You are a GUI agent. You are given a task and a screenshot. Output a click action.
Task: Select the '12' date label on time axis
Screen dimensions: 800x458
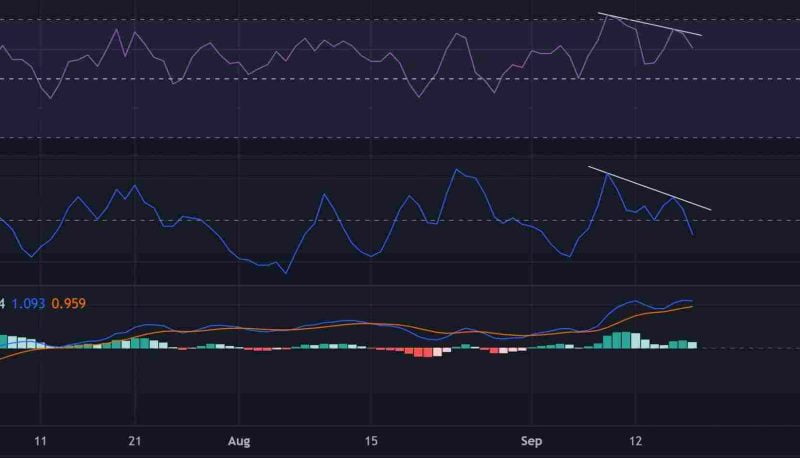(635, 441)
